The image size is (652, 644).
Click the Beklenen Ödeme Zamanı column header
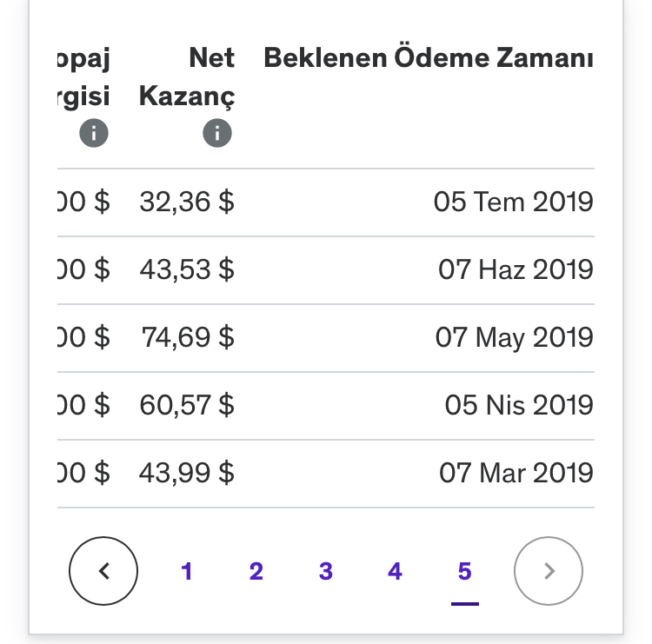pyautogui.click(x=429, y=57)
